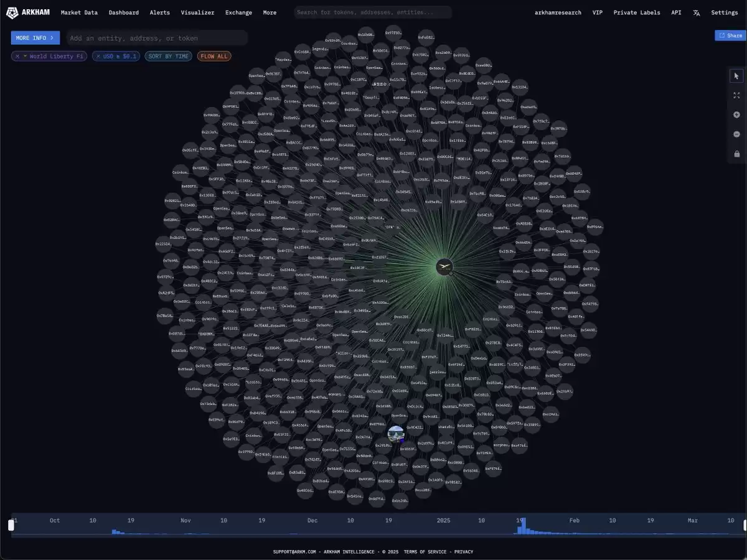Click the 2025 label on timeline
This screenshot has width=747, height=560.
(443, 520)
